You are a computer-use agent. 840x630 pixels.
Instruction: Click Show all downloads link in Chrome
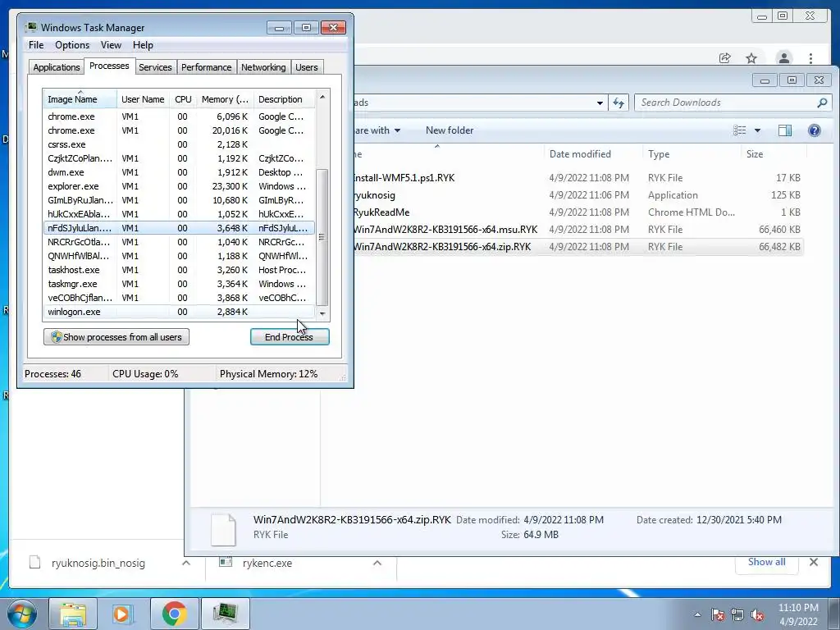pyautogui.click(x=767, y=562)
